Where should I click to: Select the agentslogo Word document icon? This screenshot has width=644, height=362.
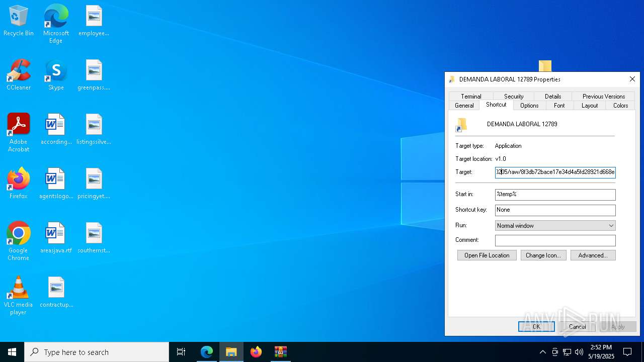[x=56, y=184]
